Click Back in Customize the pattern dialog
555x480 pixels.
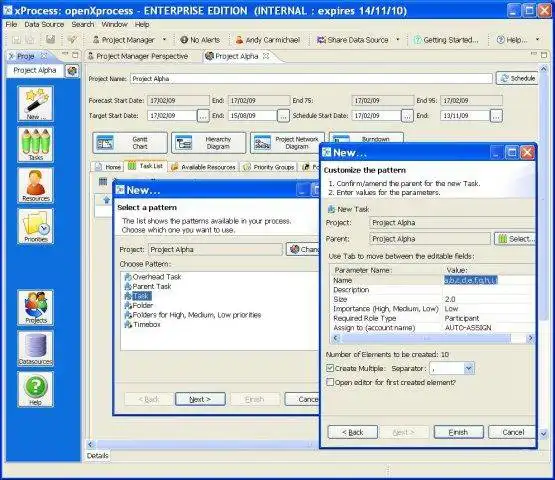point(353,432)
